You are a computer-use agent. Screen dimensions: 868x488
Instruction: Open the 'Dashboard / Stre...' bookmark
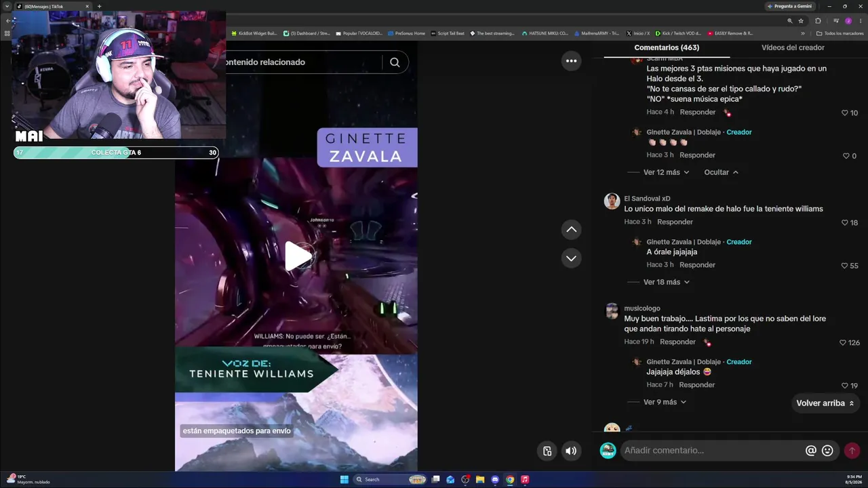[x=307, y=33]
